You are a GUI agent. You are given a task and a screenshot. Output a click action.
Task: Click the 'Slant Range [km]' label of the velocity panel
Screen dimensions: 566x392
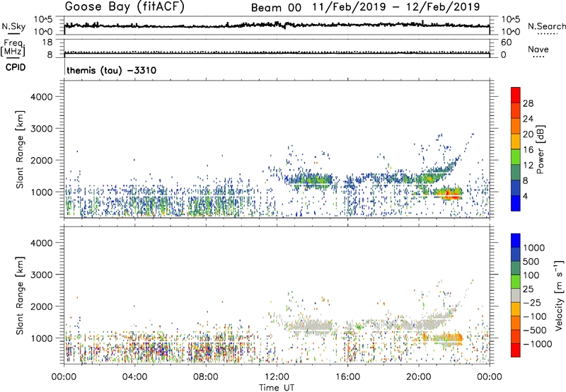pyautogui.click(x=20, y=295)
